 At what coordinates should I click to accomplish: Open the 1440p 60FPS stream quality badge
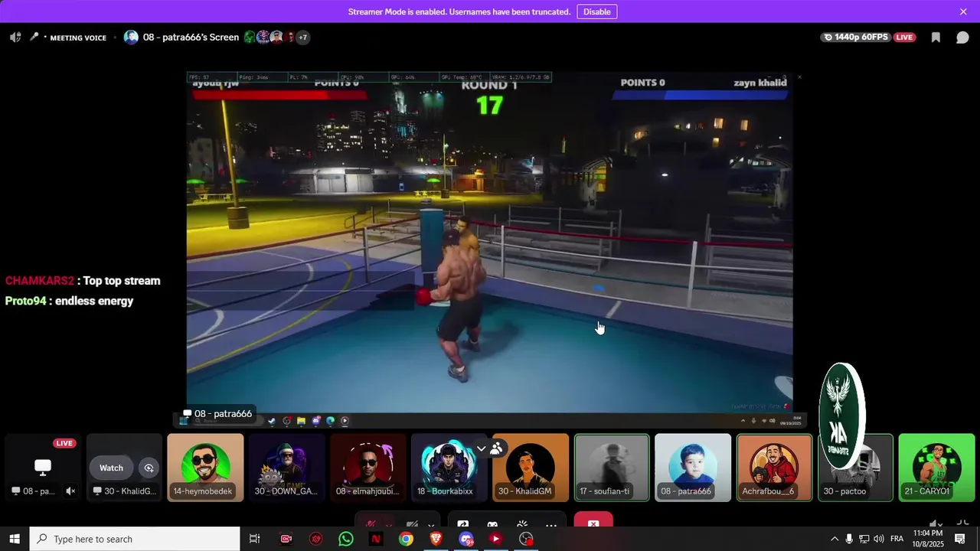[x=856, y=37]
